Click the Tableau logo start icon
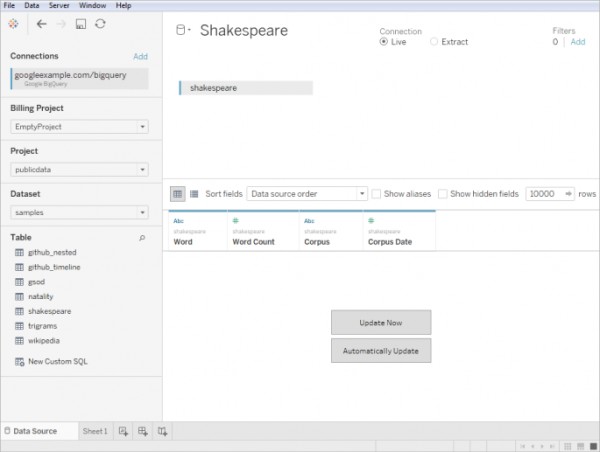This screenshot has width=600, height=452. point(13,24)
